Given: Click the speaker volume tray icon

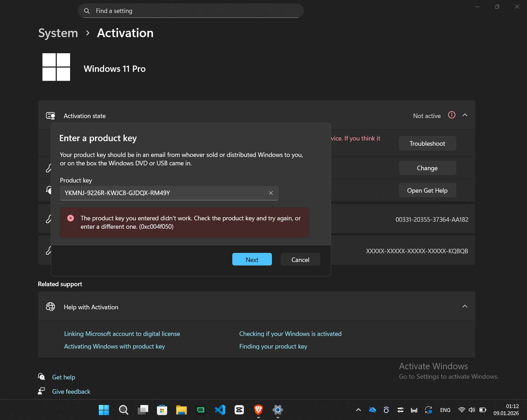Looking at the screenshot, I should [x=472, y=410].
